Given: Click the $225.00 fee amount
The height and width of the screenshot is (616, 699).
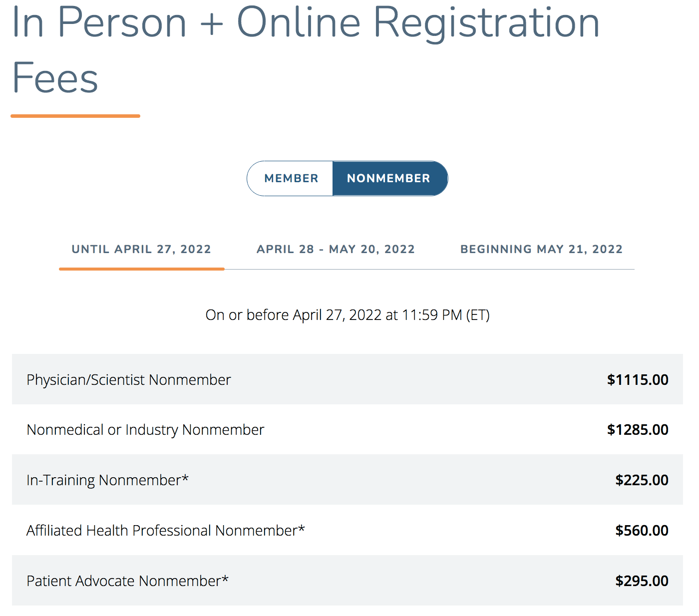Looking at the screenshot, I should (642, 480).
